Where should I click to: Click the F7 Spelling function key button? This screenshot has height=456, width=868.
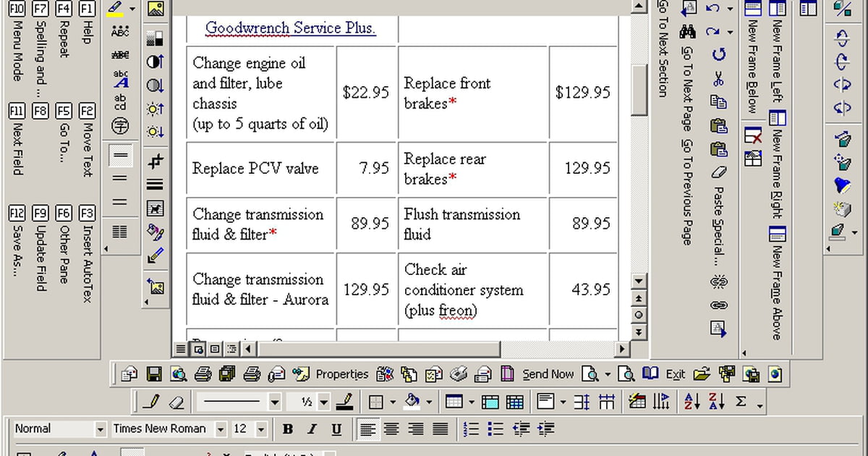[x=41, y=49]
